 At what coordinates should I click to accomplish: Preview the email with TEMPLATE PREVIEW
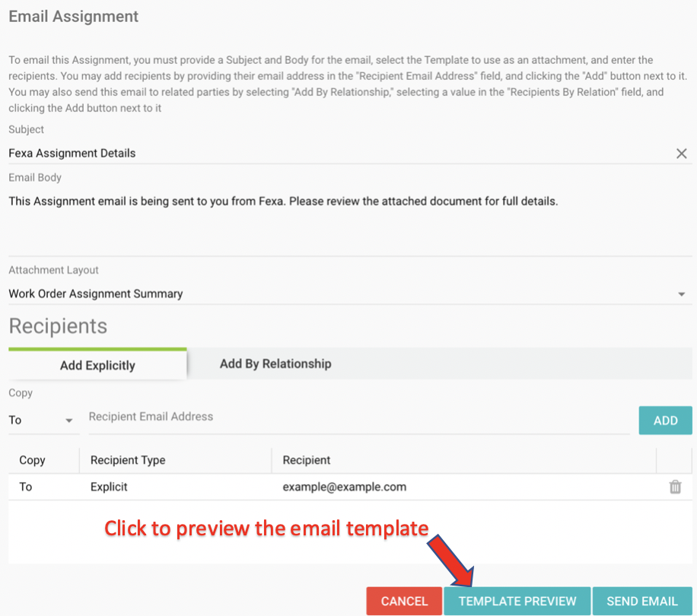click(517, 601)
